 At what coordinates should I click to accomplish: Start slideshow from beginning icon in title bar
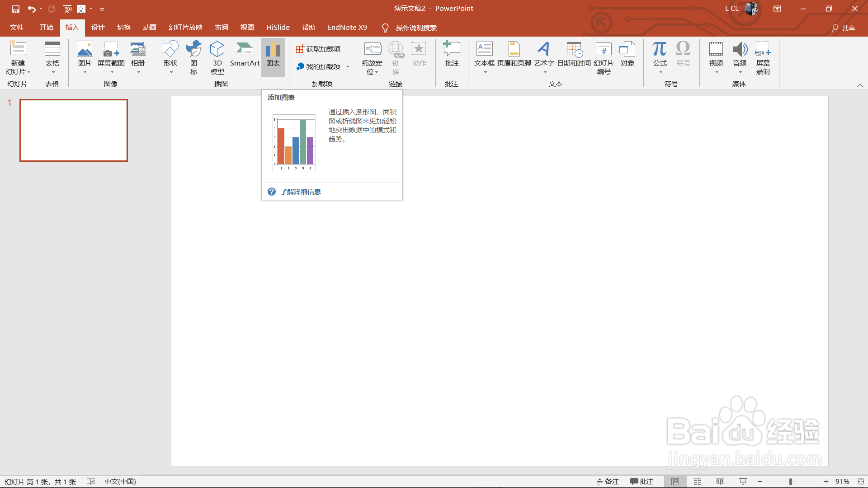coord(67,9)
